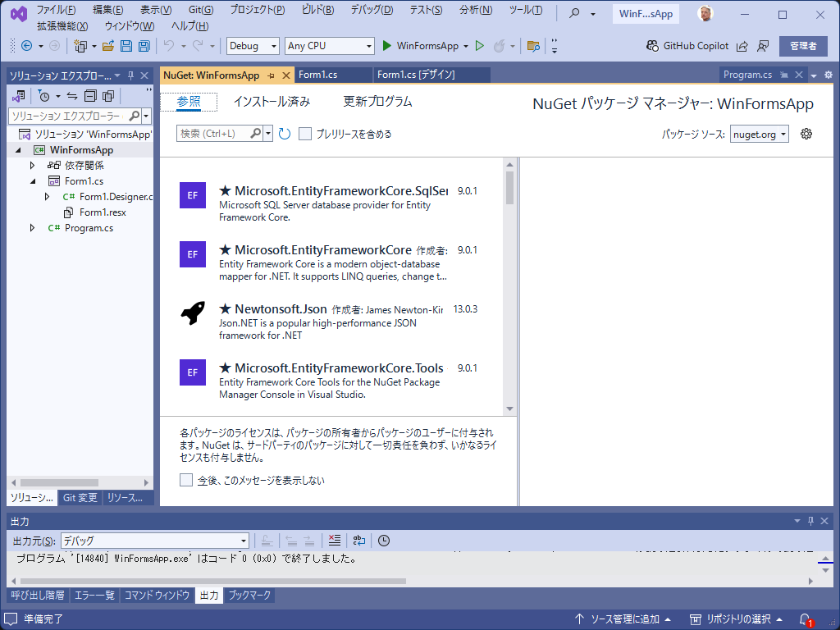Image resolution: width=840 pixels, height=630 pixels.
Task: Click the share icon next to Copilot
Action: [x=742, y=47]
